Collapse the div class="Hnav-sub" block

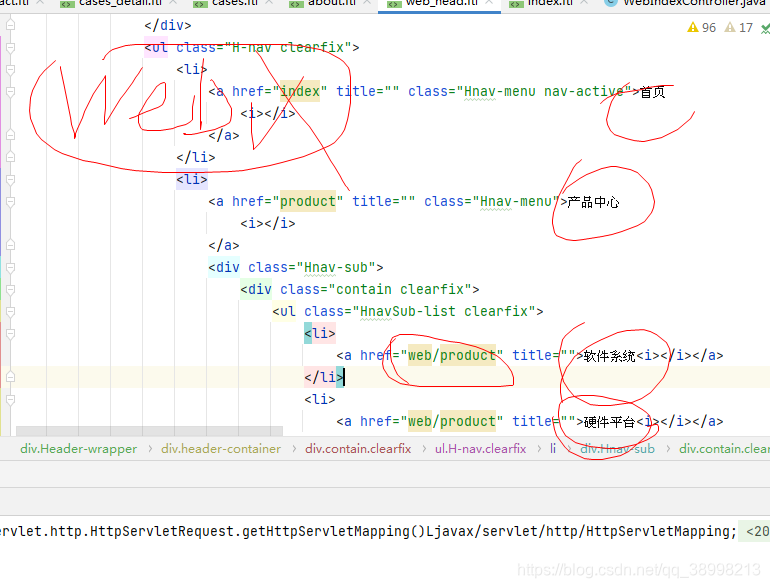10,268
